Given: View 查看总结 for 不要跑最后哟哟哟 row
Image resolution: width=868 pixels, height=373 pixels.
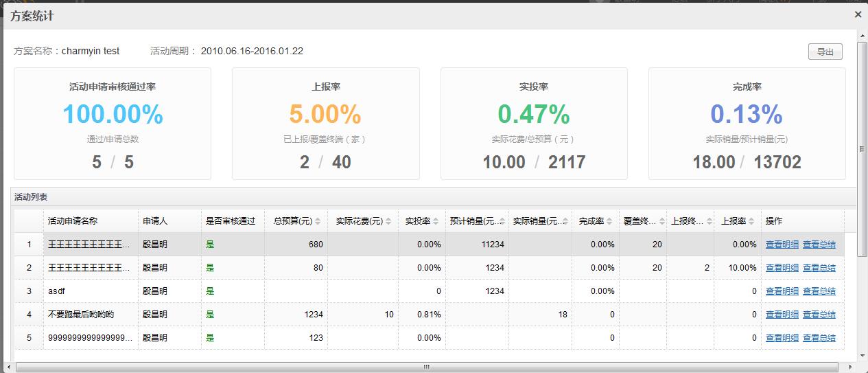Looking at the screenshot, I should [x=819, y=315].
